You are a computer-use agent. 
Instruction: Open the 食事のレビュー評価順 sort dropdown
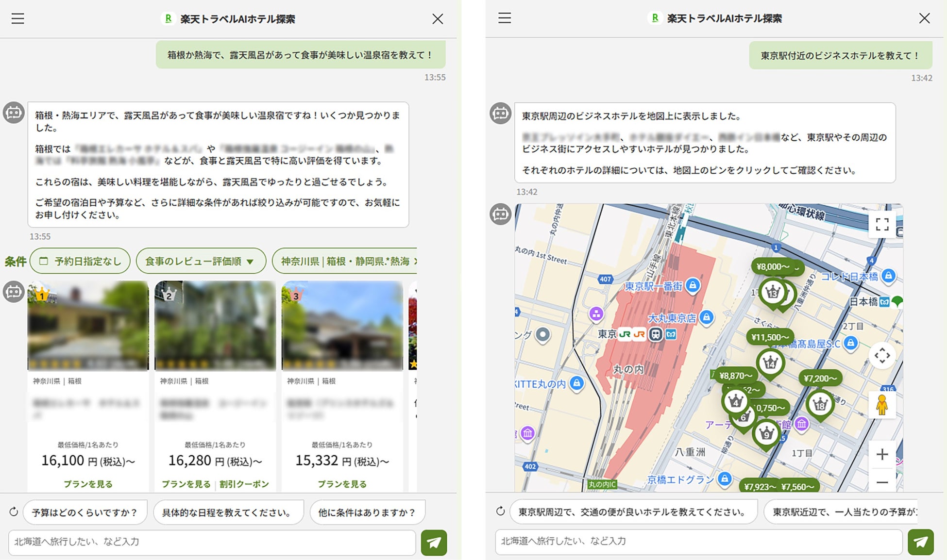click(x=201, y=261)
